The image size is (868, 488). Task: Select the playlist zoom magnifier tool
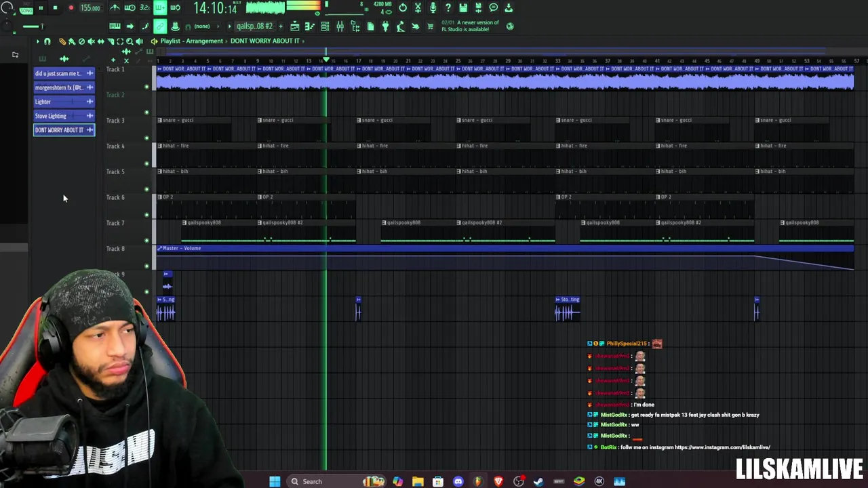(x=130, y=41)
